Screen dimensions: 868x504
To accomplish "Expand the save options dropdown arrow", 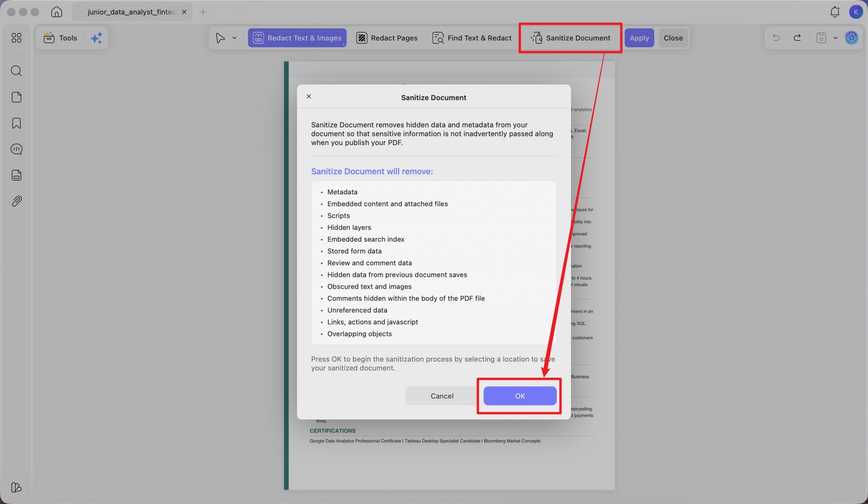I will click(835, 38).
